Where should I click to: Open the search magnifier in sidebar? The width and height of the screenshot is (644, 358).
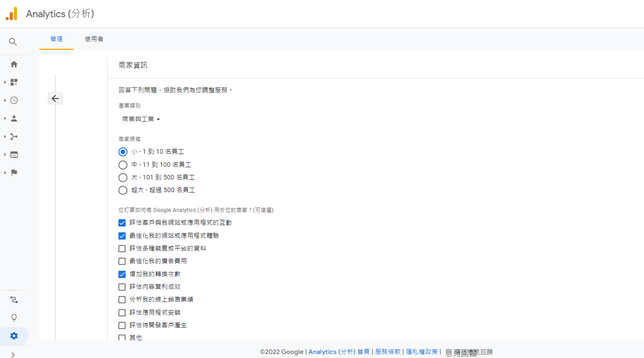click(13, 42)
